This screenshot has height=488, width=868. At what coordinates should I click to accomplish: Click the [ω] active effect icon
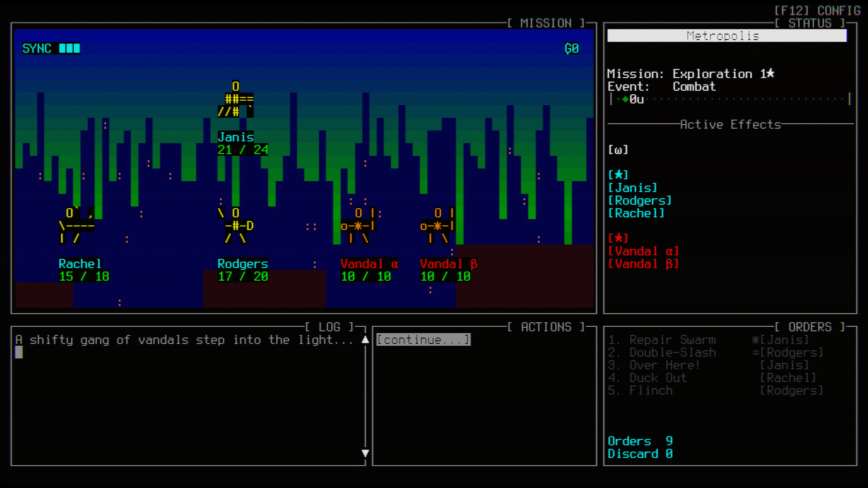click(619, 150)
